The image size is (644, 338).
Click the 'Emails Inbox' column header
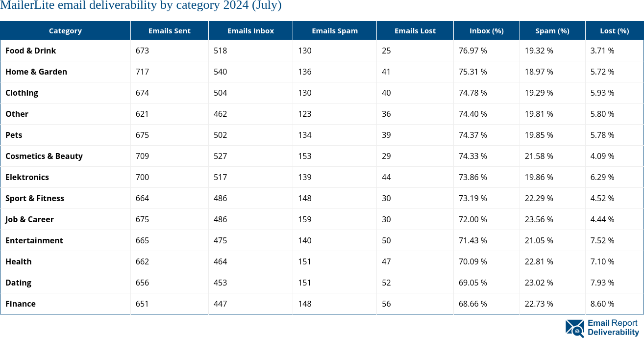(251, 30)
